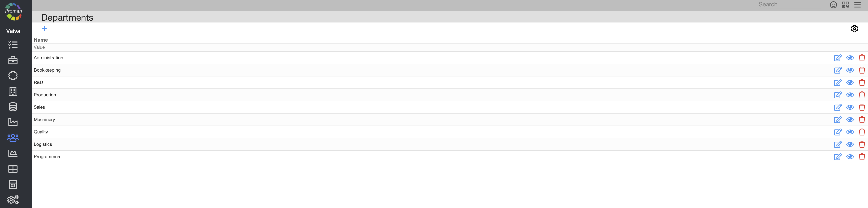Open the factory production sidebar icon
The image size is (868, 208).
click(x=13, y=122)
